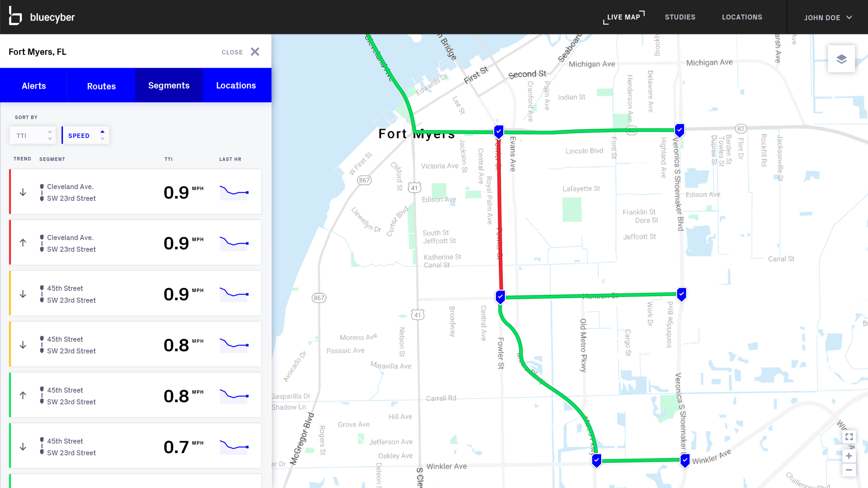Switch to the Alerts tab
Image resolution: width=868 pixels, height=488 pixels.
(x=34, y=86)
